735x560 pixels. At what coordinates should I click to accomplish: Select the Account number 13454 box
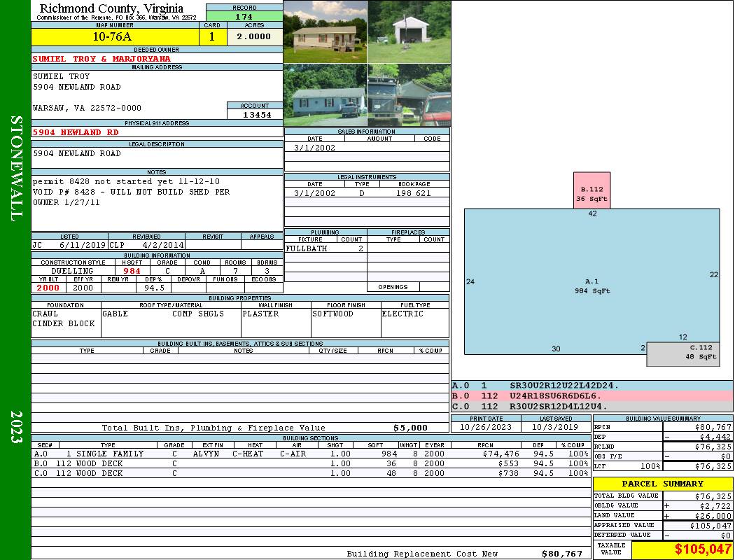pyautogui.click(x=255, y=114)
